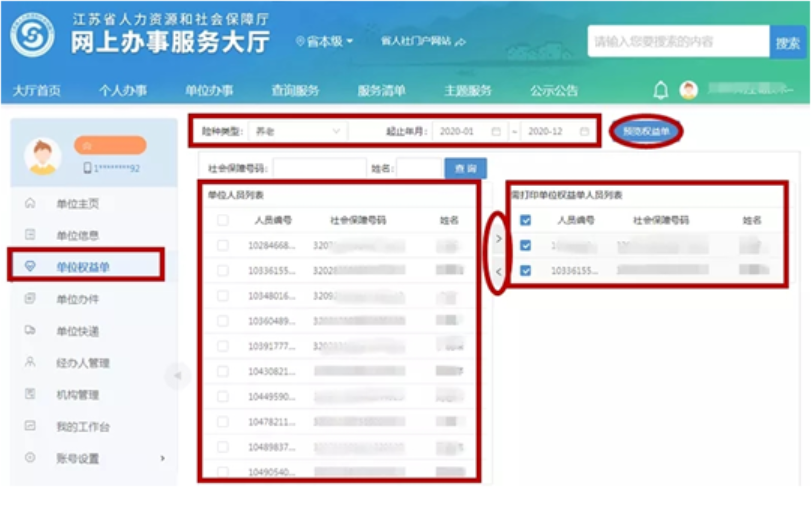Screen dimensions: 811x513
Task: Check the row 10360489 checkbox
Action: pyautogui.click(x=222, y=321)
